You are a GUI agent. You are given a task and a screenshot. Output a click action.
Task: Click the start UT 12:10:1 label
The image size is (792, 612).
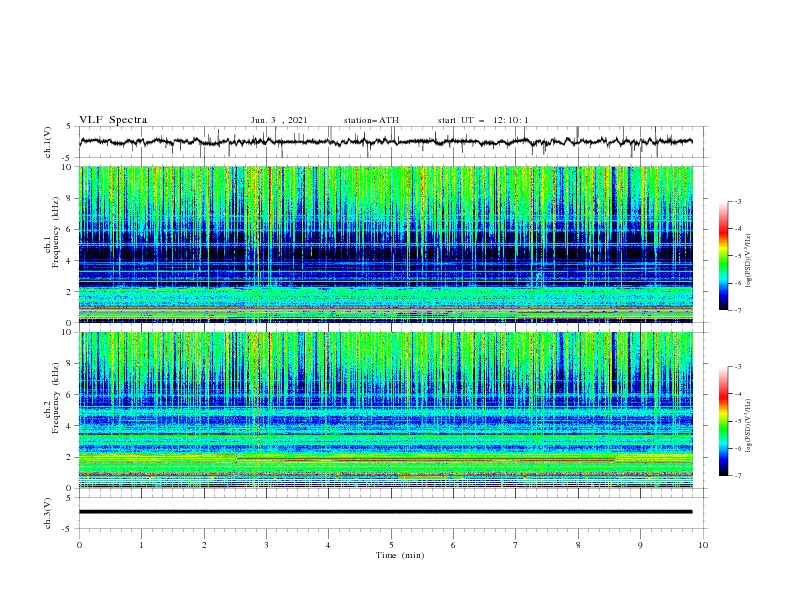(x=483, y=120)
